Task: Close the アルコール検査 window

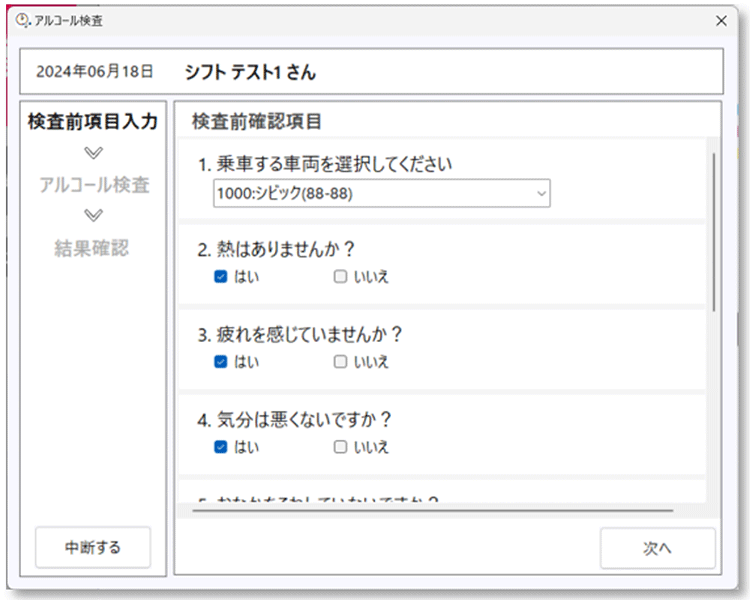Action: (x=721, y=20)
